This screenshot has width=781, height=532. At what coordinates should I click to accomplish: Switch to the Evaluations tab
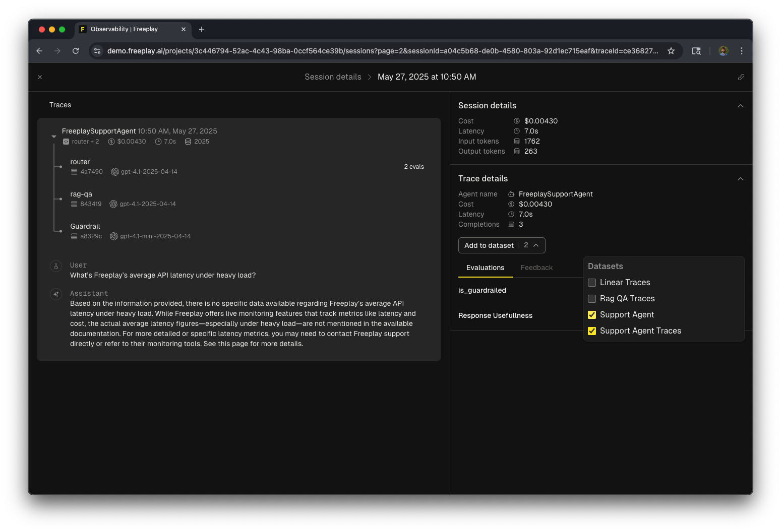click(485, 268)
